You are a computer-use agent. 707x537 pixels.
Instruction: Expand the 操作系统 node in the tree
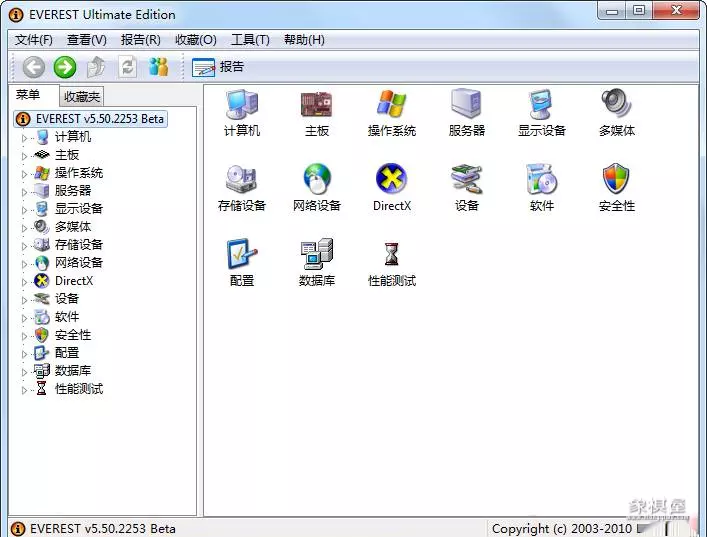pos(24,174)
